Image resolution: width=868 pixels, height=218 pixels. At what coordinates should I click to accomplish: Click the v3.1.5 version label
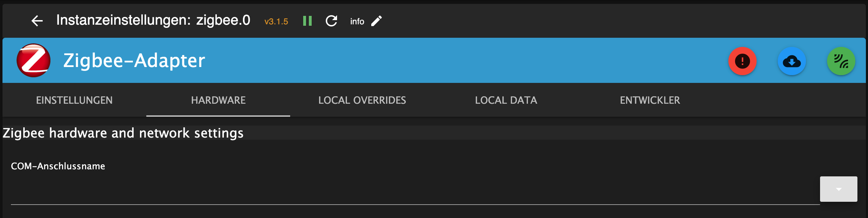[x=276, y=22]
